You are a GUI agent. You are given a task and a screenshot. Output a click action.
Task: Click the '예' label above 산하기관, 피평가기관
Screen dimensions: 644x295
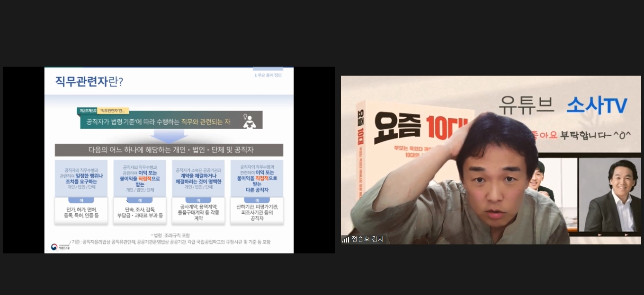pyautogui.click(x=257, y=200)
